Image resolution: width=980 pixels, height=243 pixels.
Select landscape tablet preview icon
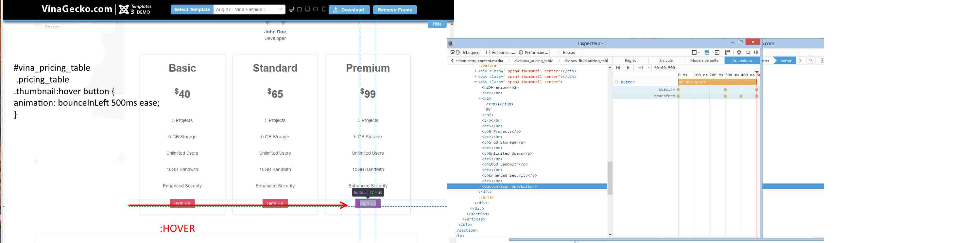tap(300, 9)
